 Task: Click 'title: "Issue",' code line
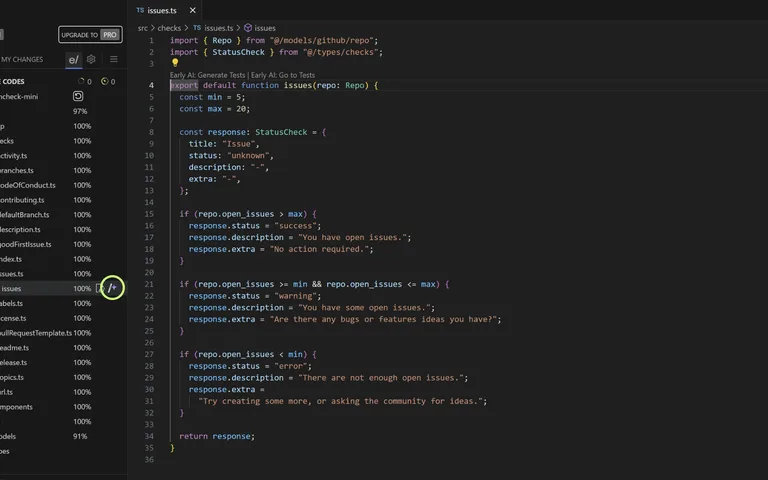coord(224,144)
